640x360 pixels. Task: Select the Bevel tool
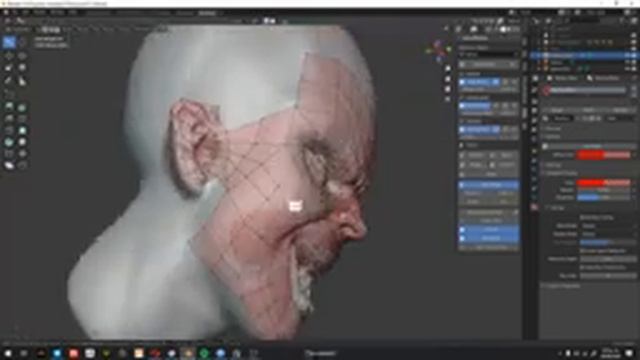click(9, 119)
